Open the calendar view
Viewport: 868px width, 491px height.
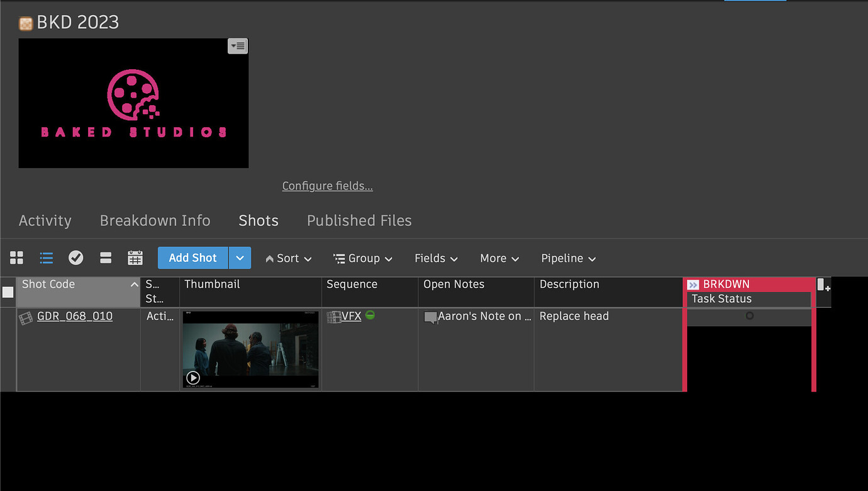point(135,258)
